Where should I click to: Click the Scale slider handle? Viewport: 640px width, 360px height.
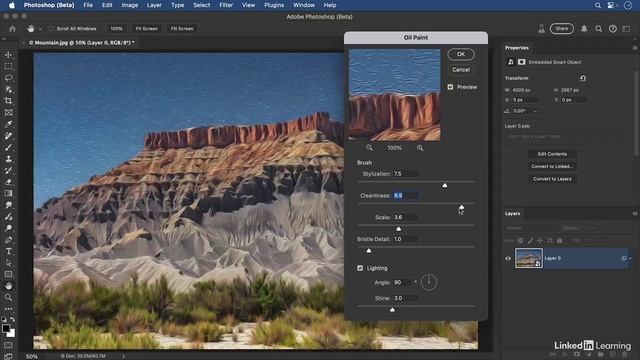point(398,229)
